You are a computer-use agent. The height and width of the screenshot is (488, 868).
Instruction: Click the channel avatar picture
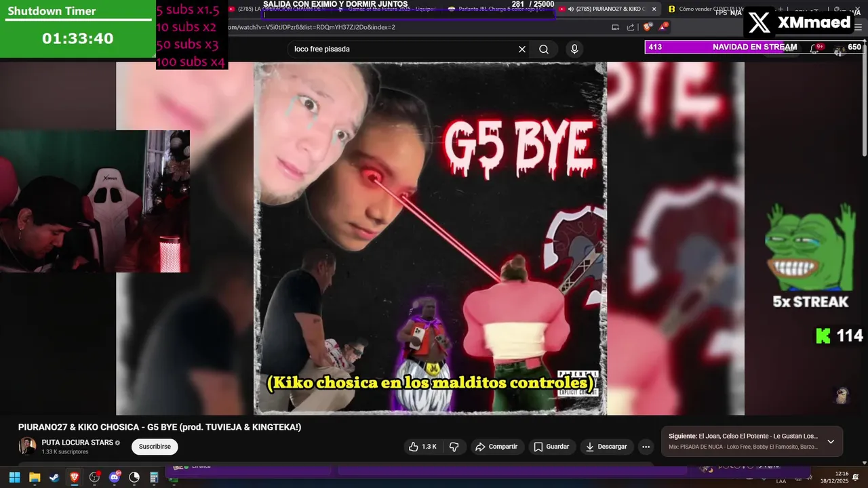27,446
